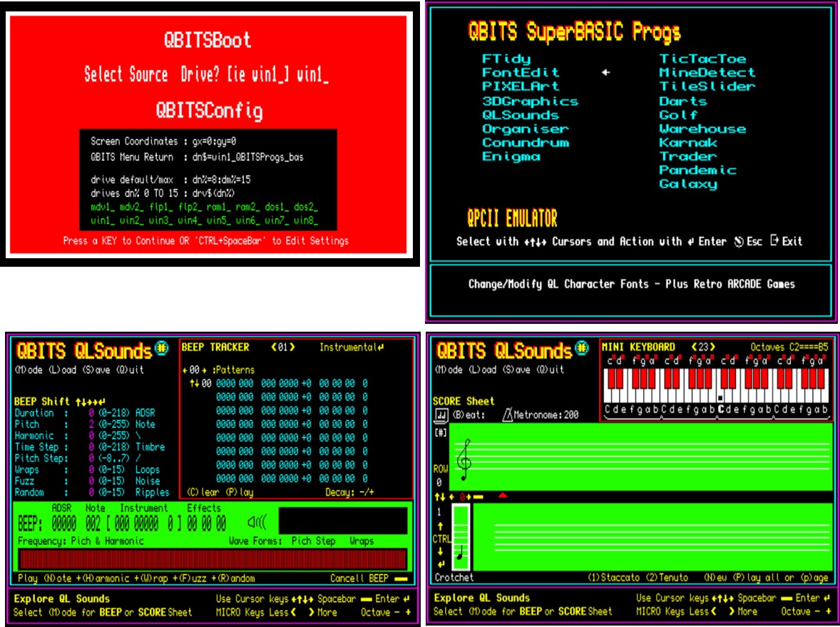
Task: Click Decay -/+ control in BEEP Tracker
Action: 350,492
